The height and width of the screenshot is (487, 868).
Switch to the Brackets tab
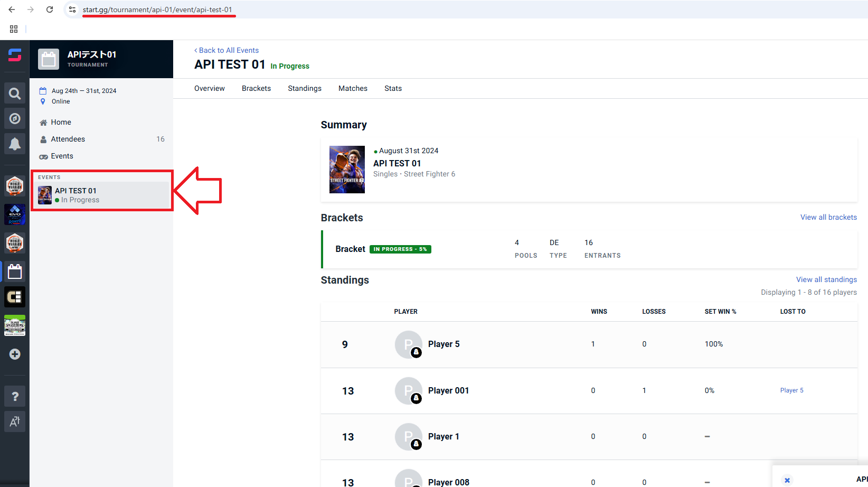tap(256, 88)
